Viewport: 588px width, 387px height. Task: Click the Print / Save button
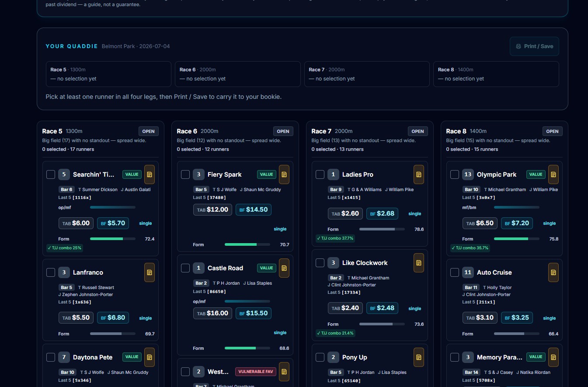tap(534, 46)
